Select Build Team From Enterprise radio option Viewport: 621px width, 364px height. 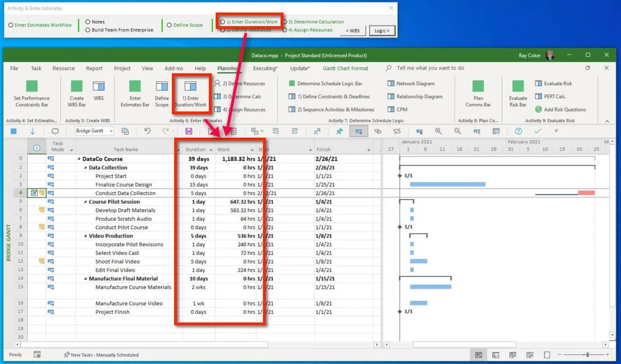click(x=88, y=30)
